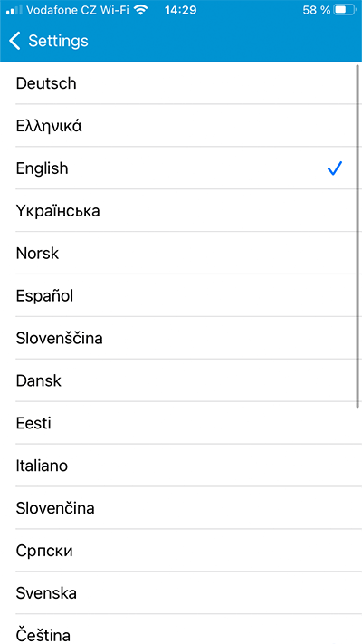Select Eesti language
Viewport: 362px width, 644px height.
tap(181, 423)
